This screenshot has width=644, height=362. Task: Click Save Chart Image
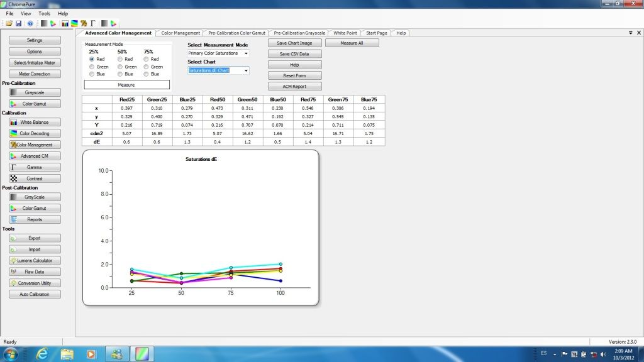pyautogui.click(x=294, y=43)
